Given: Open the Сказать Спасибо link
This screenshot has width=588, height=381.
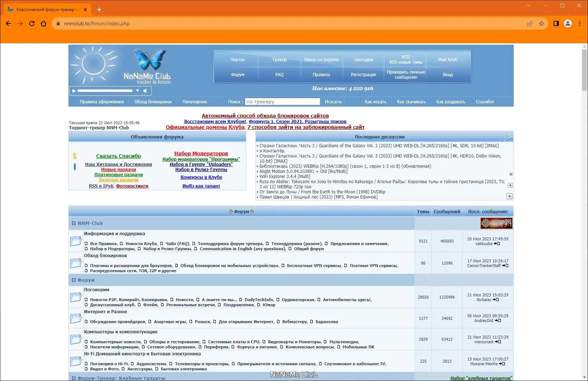Looking at the screenshot, I should coord(119,156).
